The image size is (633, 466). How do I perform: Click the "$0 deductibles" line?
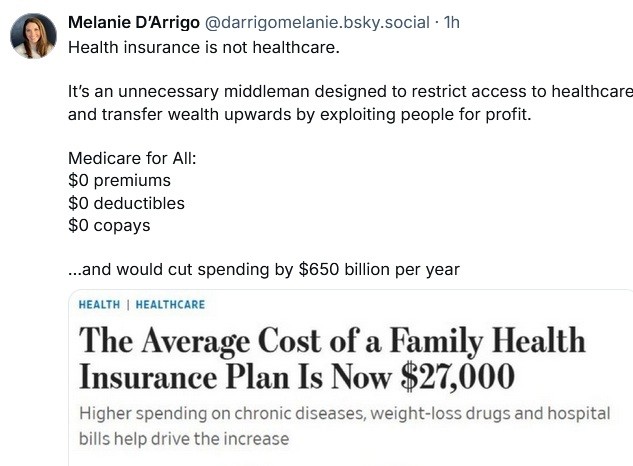pos(126,203)
